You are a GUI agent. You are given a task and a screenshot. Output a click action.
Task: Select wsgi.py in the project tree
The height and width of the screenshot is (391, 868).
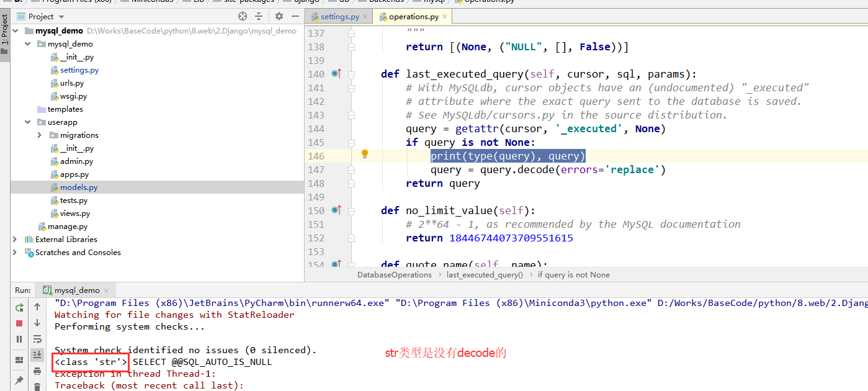click(x=73, y=96)
